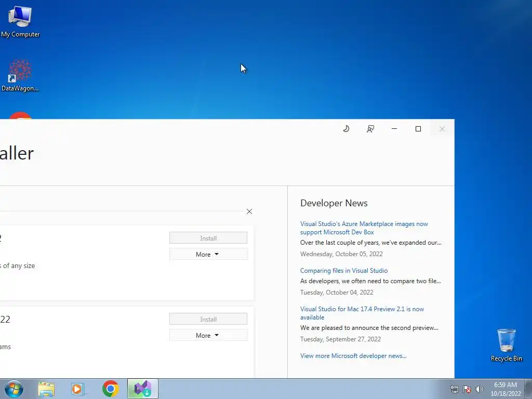Open the Windows Start menu
The height and width of the screenshot is (399, 532).
pyautogui.click(x=14, y=389)
